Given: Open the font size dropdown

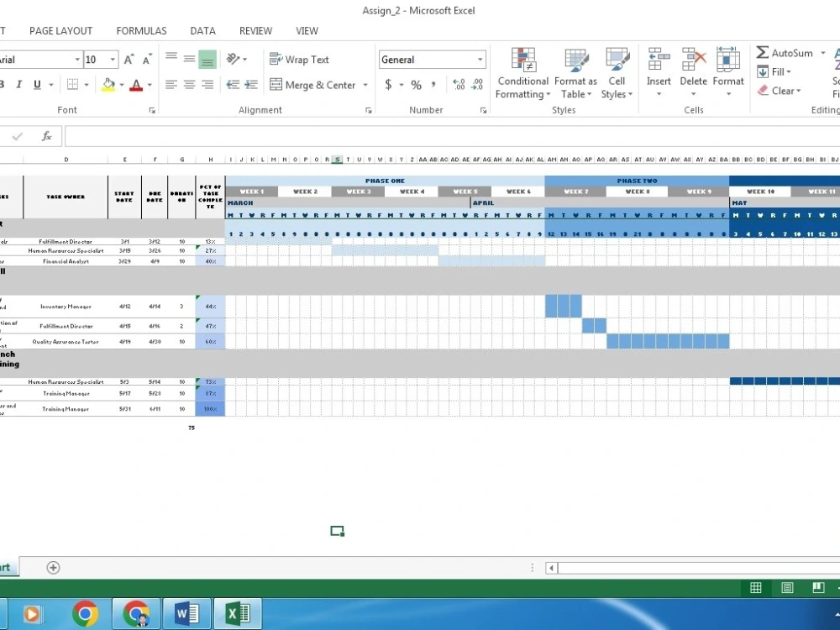Looking at the screenshot, I should click(113, 59).
